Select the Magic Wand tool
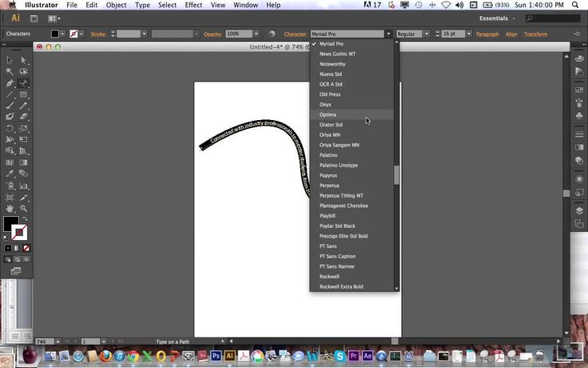The height and width of the screenshot is (368, 588). click(x=10, y=71)
